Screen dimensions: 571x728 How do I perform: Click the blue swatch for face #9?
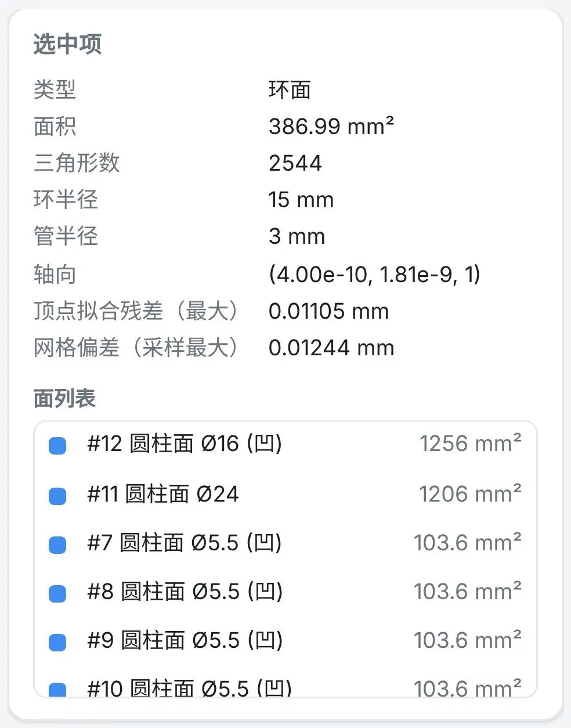(x=57, y=642)
